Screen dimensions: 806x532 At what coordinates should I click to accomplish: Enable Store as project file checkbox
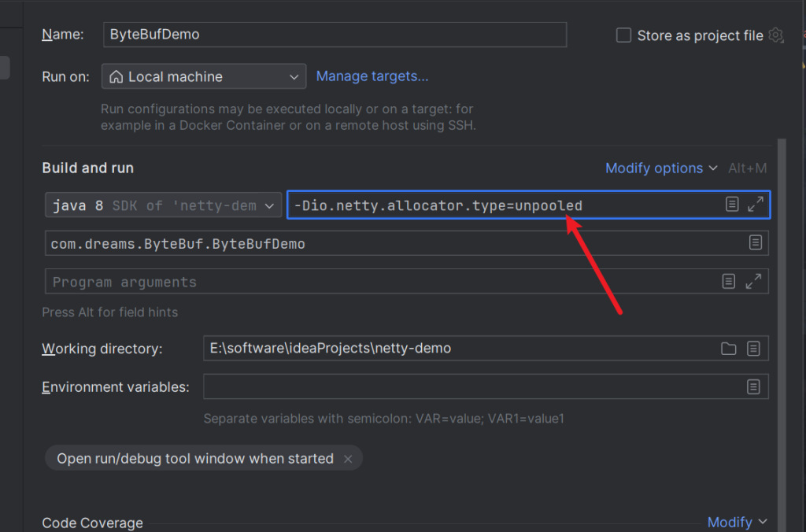click(623, 35)
